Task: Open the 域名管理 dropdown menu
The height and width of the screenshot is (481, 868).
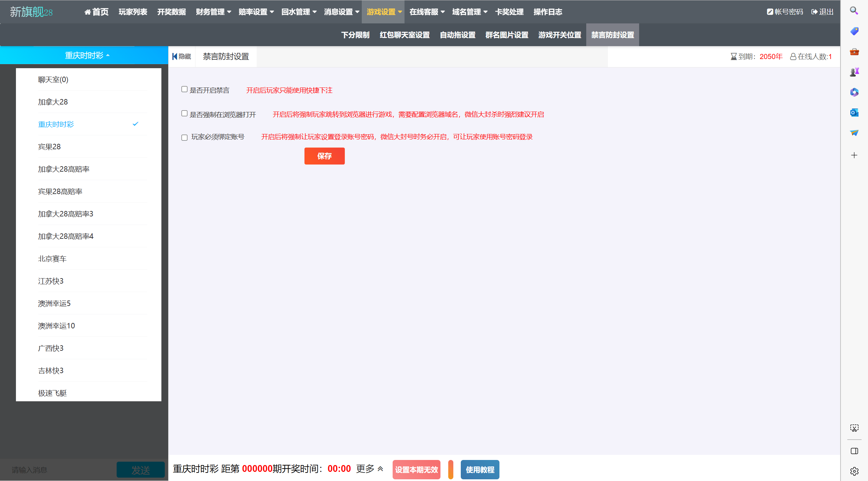Action: (x=470, y=12)
